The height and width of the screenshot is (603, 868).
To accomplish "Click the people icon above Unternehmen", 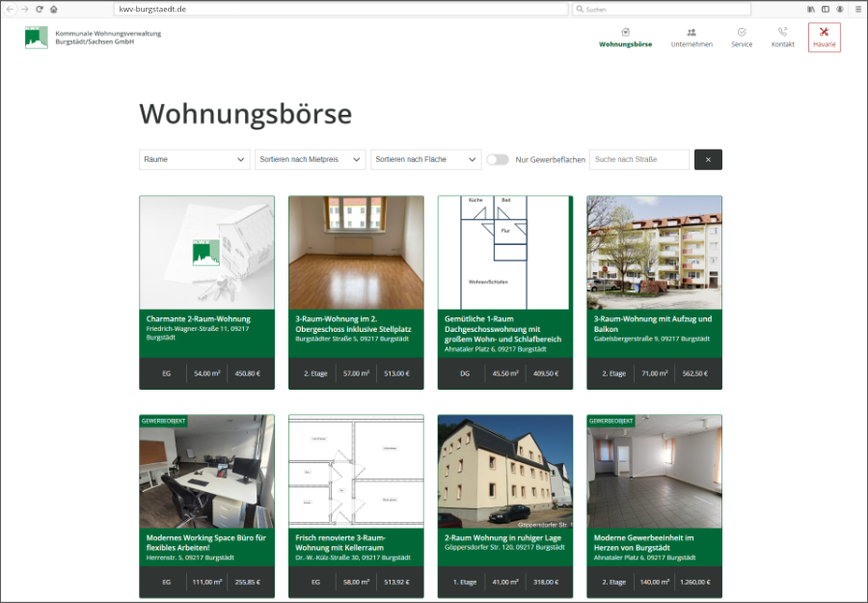I will coord(692,32).
